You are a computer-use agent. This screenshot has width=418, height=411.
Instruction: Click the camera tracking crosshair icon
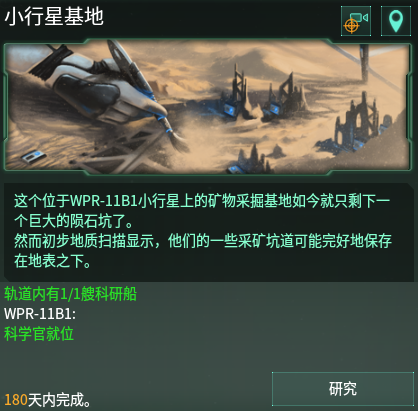click(356, 21)
